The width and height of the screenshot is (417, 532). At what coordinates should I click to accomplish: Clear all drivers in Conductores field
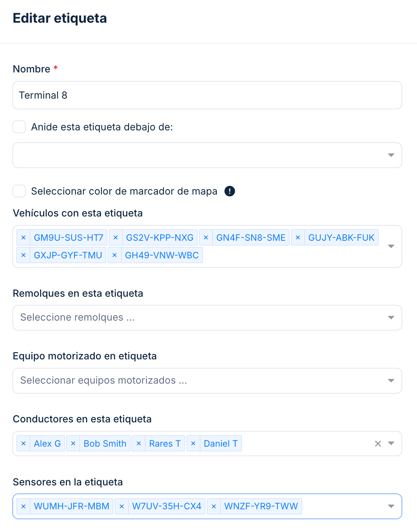(378, 444)
